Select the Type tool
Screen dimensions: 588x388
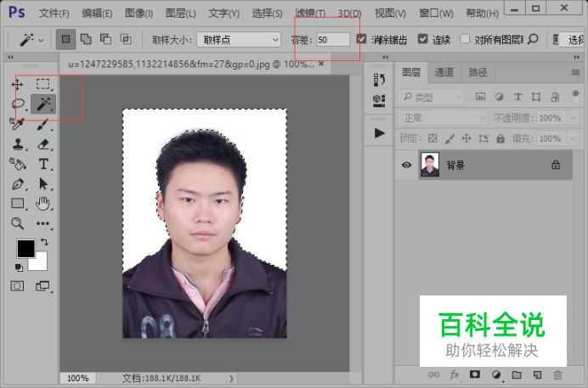coord(43,164)
